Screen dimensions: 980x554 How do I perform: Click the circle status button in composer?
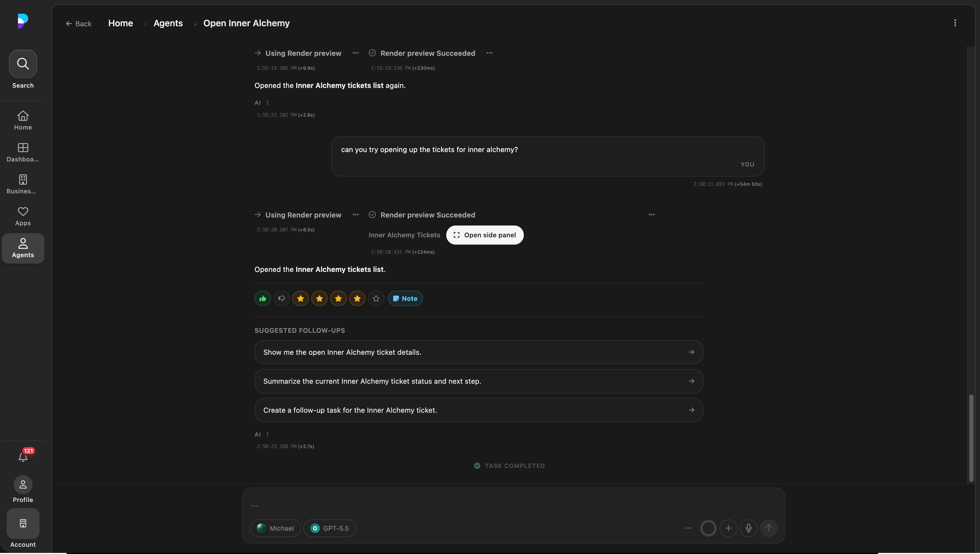point(708,528)
